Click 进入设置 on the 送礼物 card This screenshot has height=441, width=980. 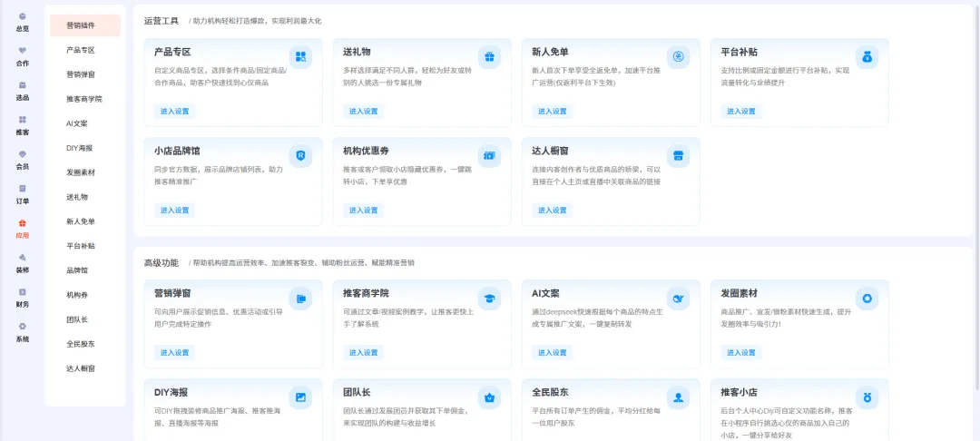coord(363,112)
